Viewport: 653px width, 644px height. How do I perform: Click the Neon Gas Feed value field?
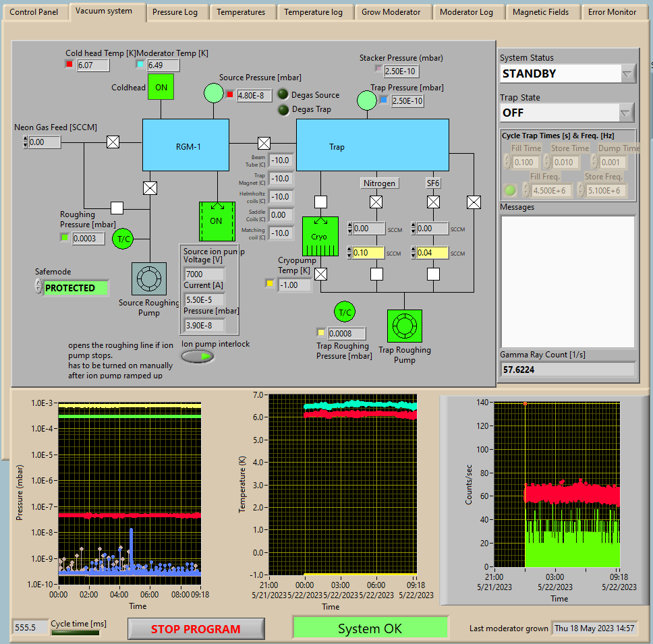click(x=45, y=142)
